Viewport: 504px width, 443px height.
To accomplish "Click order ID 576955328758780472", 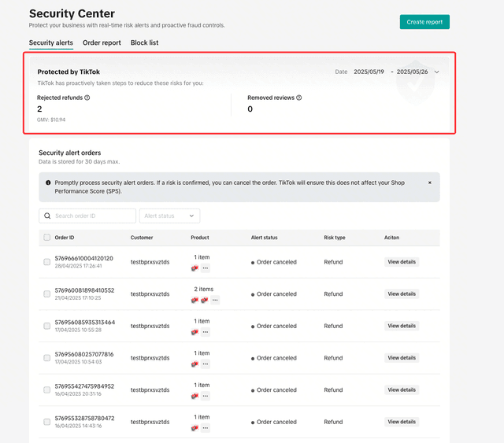I will (x=84, y=419).
